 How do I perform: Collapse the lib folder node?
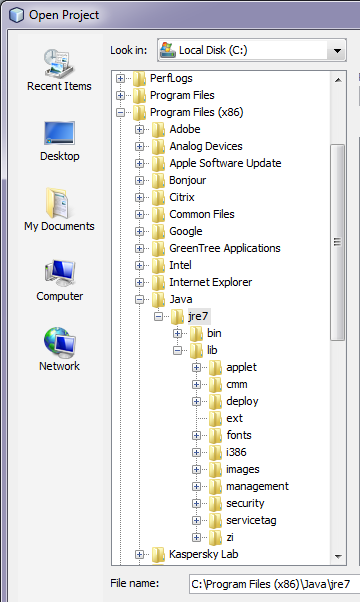(177, 351)
